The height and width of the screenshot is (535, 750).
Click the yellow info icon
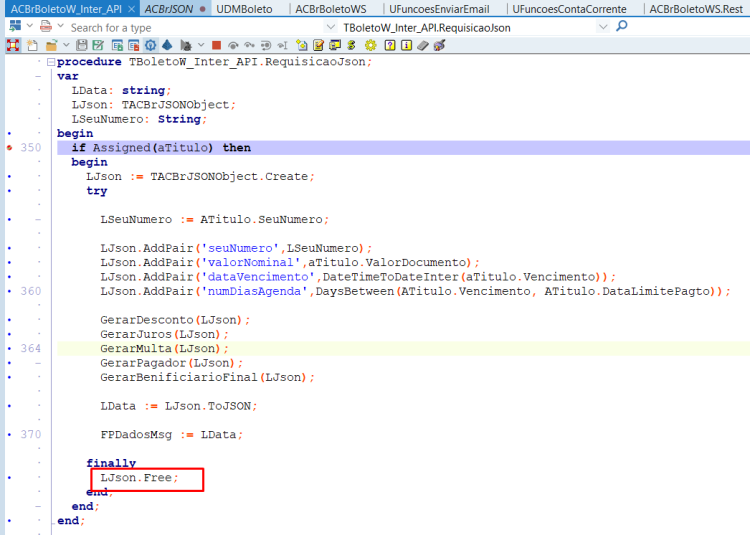407,45
